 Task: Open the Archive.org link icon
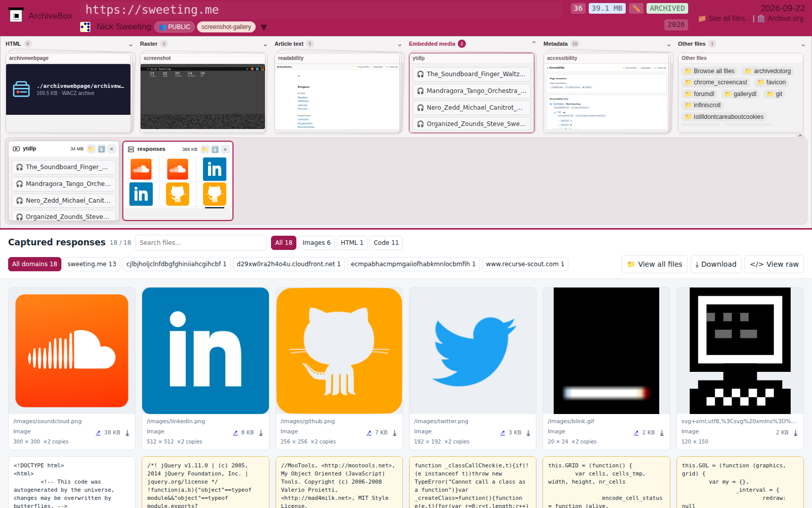click(x=761, y=18)
